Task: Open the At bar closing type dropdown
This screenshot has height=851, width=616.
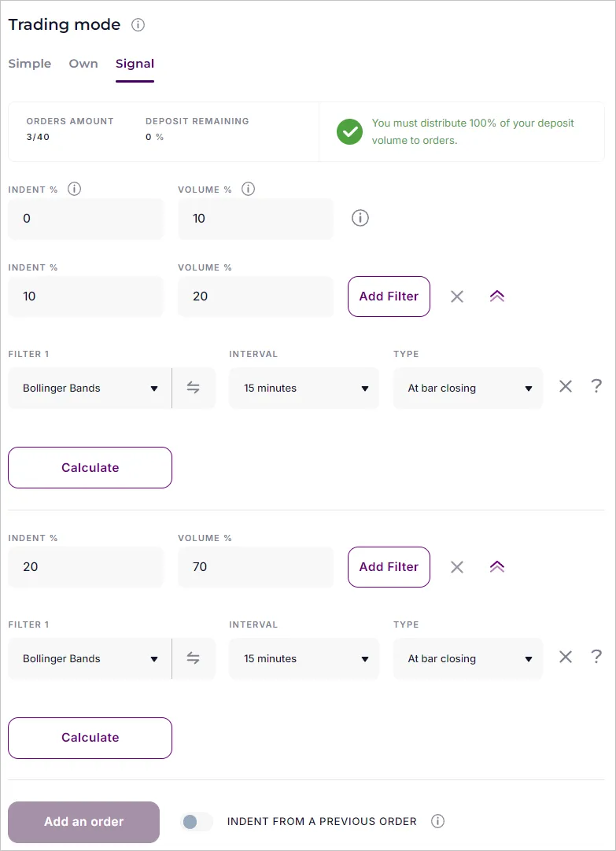Action: point(467,388)
